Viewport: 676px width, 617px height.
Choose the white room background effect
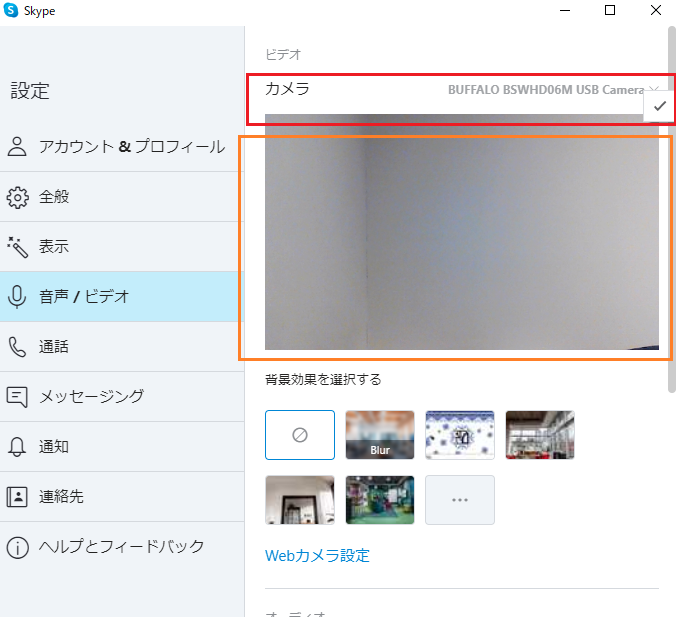coord(300,500)
